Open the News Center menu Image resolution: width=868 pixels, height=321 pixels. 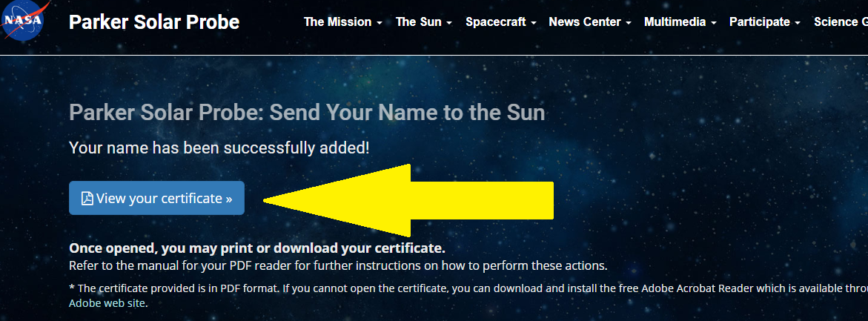click(x=584, y=22)
